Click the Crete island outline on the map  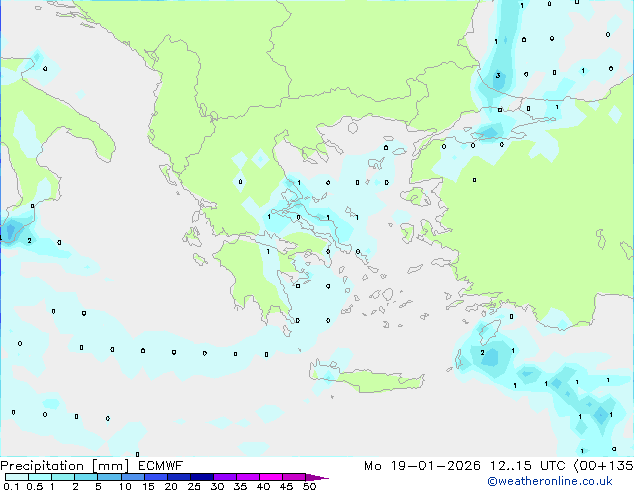[x=367, y=376]
